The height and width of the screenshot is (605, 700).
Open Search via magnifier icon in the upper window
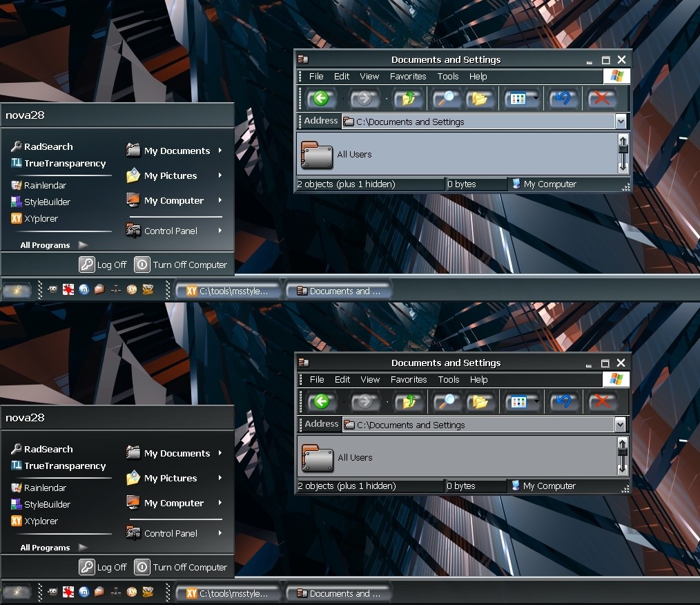(x=445, y=98)
